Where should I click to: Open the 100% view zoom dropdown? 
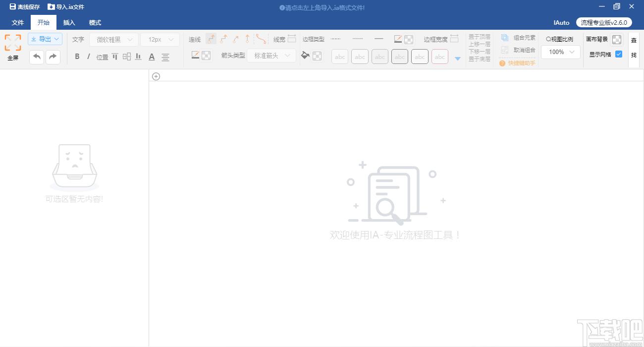pyautogui.click(x=561, y=52)
